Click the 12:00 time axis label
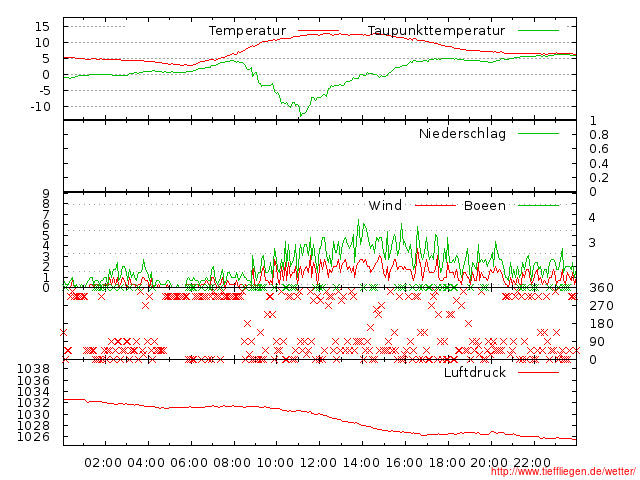The width and height of the screenshot is (640, 480). (x=318, y=463)
